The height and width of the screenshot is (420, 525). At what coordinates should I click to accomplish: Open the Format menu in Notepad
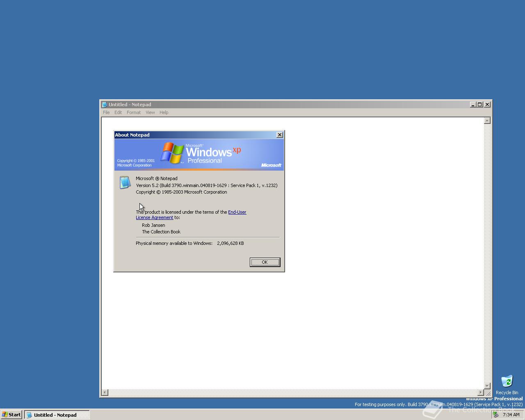point(134,112)
